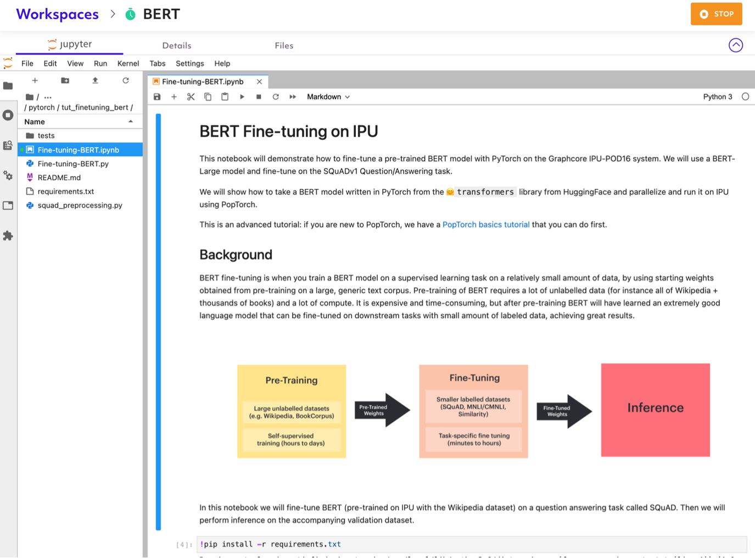Click the orange STOP button
This screenshot has width=755, height=560.
716,14
